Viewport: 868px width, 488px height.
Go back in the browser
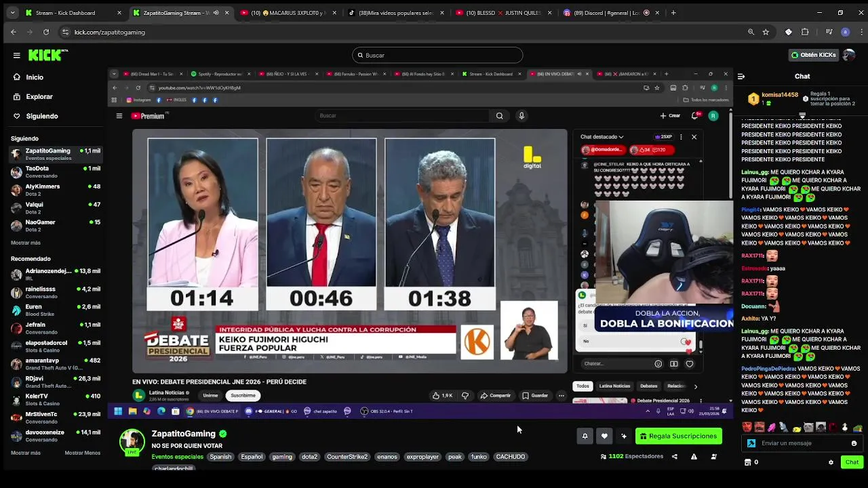pos(13,32)
